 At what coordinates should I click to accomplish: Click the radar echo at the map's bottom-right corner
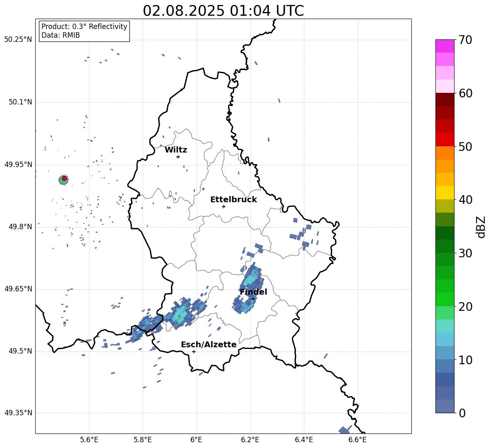click(344, 430)
